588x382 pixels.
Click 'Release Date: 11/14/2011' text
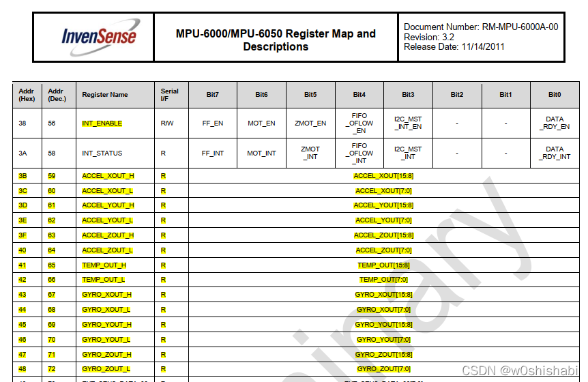coord(454,47)
